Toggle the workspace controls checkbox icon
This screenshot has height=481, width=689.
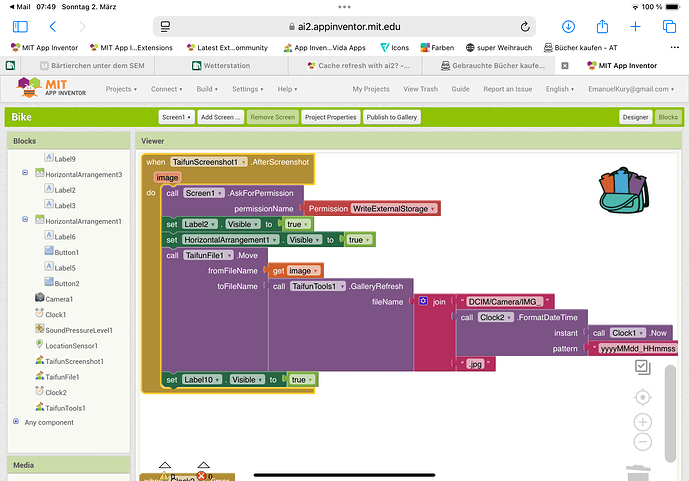tap(642, 367)
